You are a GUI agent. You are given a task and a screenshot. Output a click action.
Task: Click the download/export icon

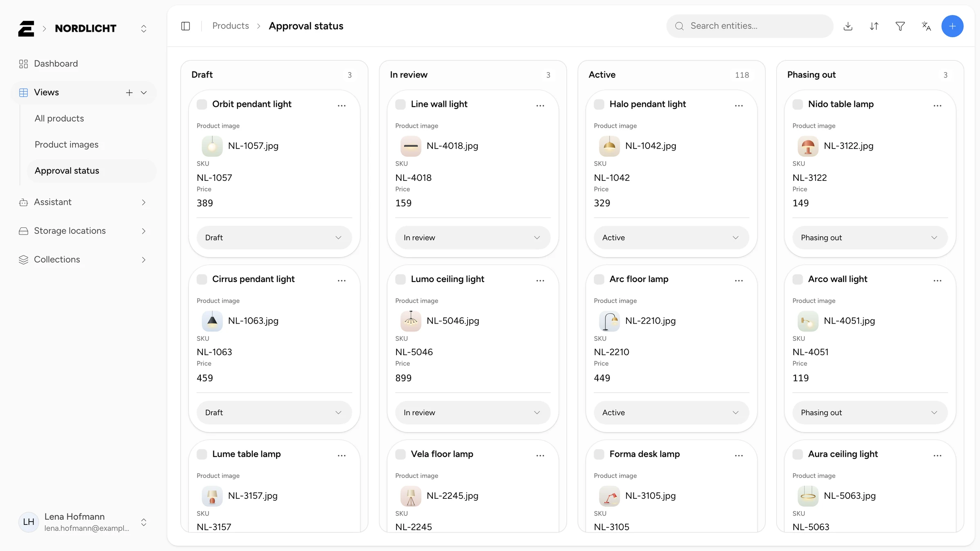coord(848,26)
